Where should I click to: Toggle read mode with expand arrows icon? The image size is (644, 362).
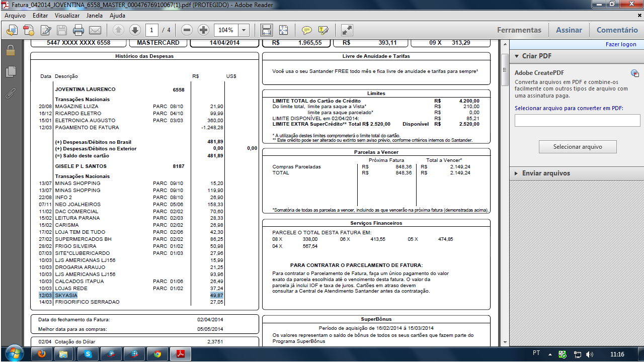347,30
